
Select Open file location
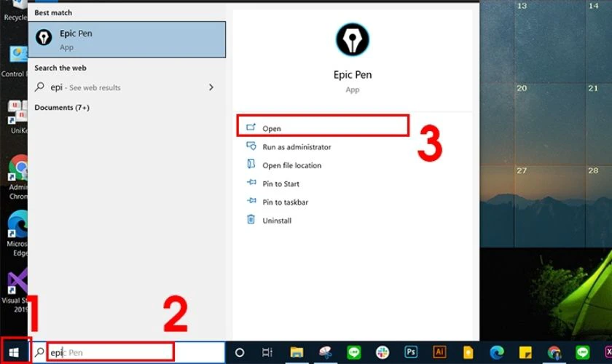[x=292, y=165]
